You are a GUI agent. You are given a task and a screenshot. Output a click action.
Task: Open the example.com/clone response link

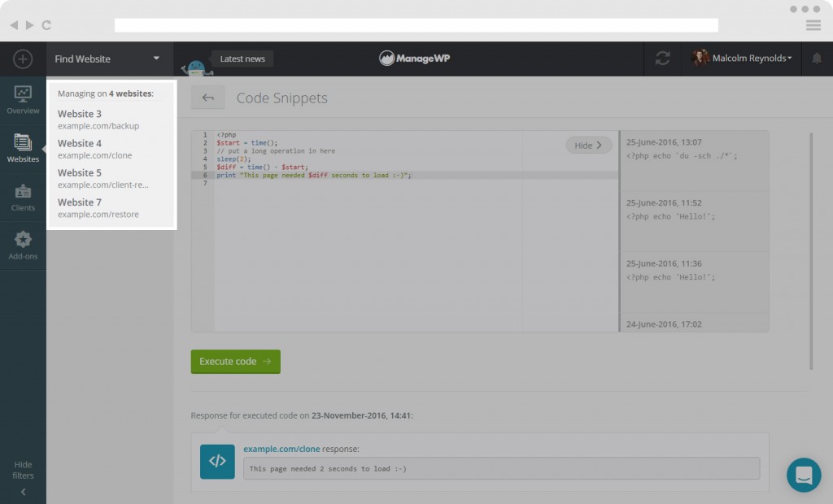[281, 449]
